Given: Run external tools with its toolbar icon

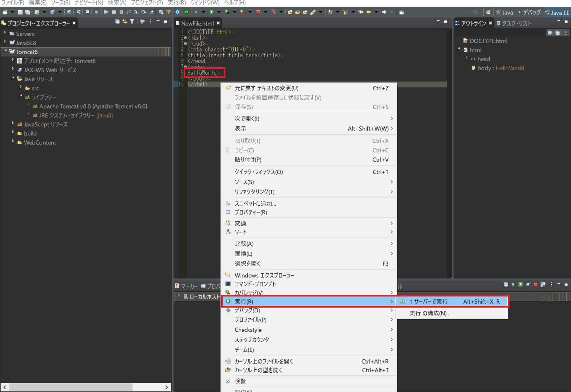Looking at the screenshot, I should (x=242, y=12).
